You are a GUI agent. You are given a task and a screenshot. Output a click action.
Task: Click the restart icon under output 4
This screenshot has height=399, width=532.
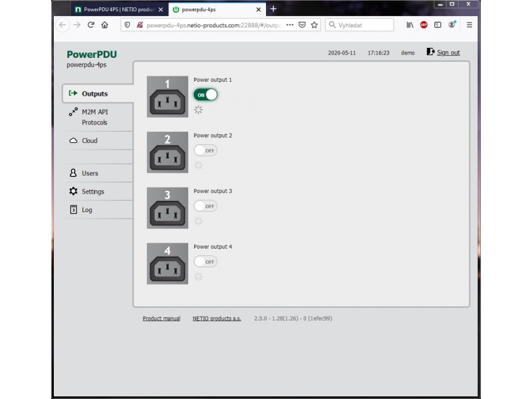198,277
